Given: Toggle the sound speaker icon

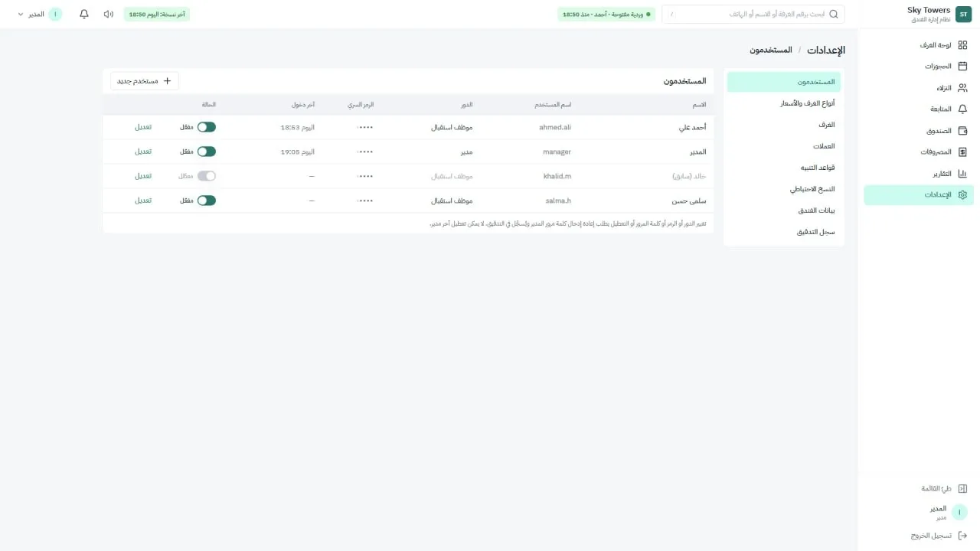Looking at the screenshot, I should [x=108, y=15].
